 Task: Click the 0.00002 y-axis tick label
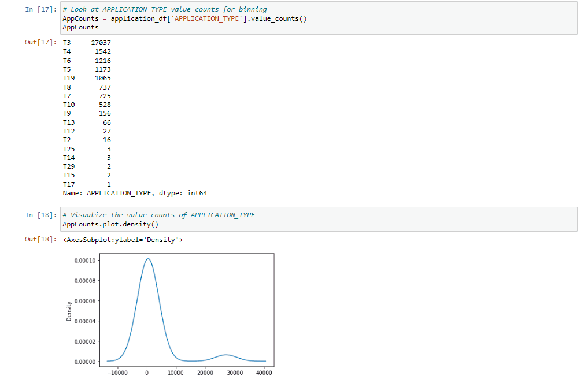(85, 341)
